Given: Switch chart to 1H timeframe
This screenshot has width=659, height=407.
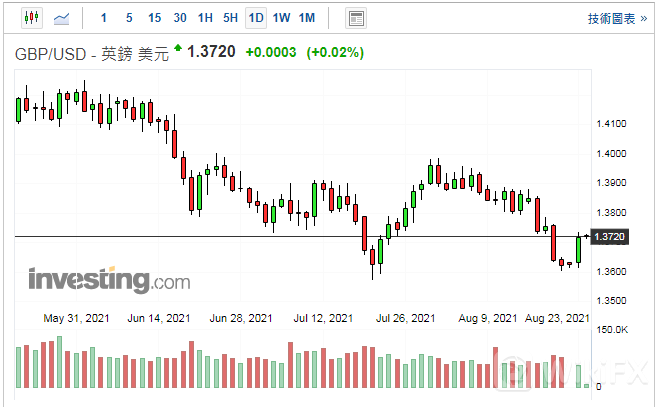Looking at the screenshot, I should tap(205, 18).
